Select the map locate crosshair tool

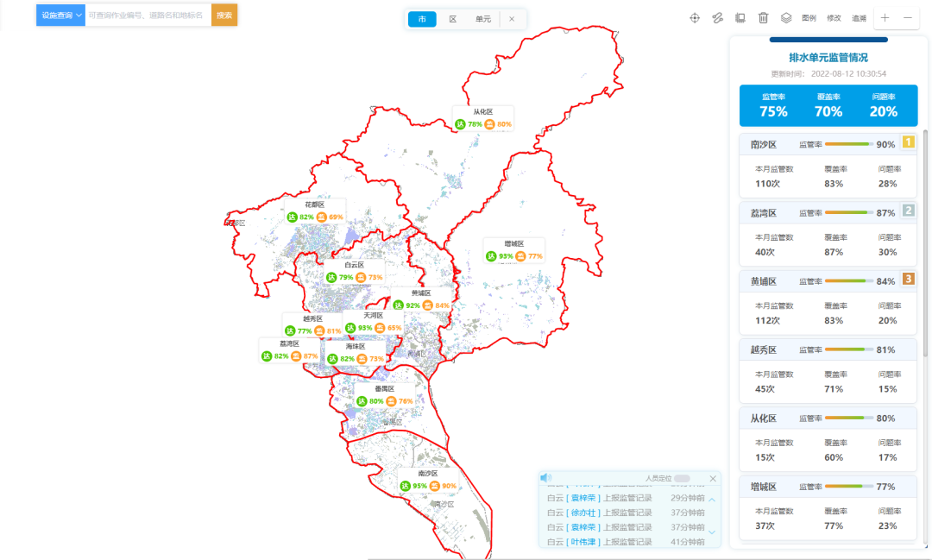695,18
